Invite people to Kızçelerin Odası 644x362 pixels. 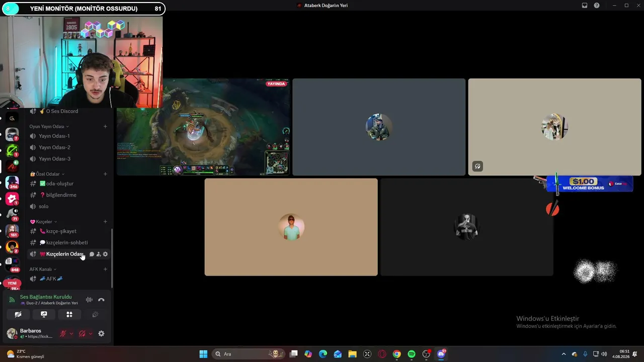coord(99,254)
